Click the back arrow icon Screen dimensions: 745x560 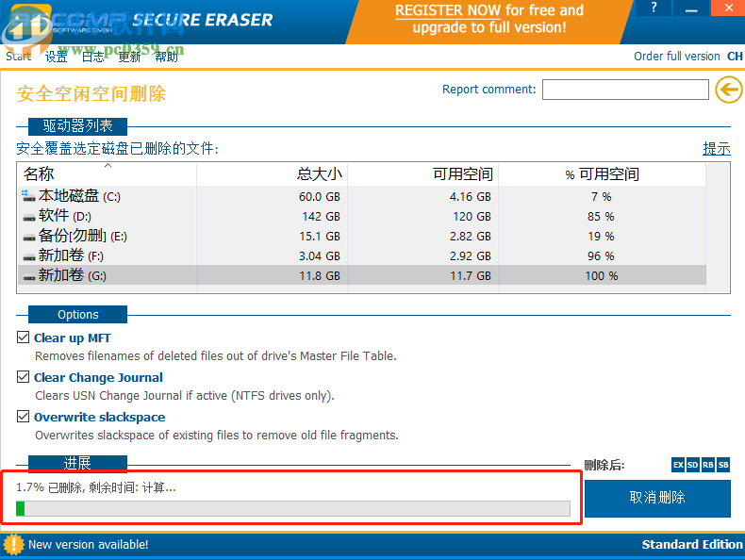click(x=729, y=90)
